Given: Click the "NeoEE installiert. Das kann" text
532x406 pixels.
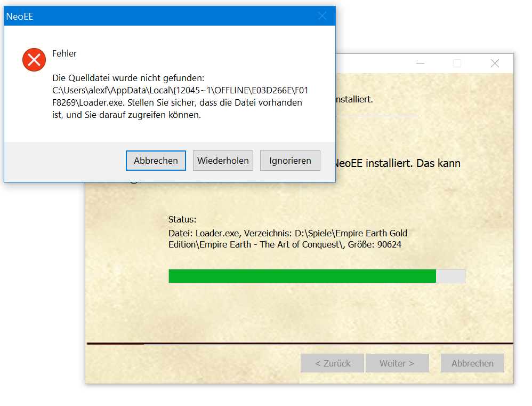Looking at the screenshot, I should [398, 163].
